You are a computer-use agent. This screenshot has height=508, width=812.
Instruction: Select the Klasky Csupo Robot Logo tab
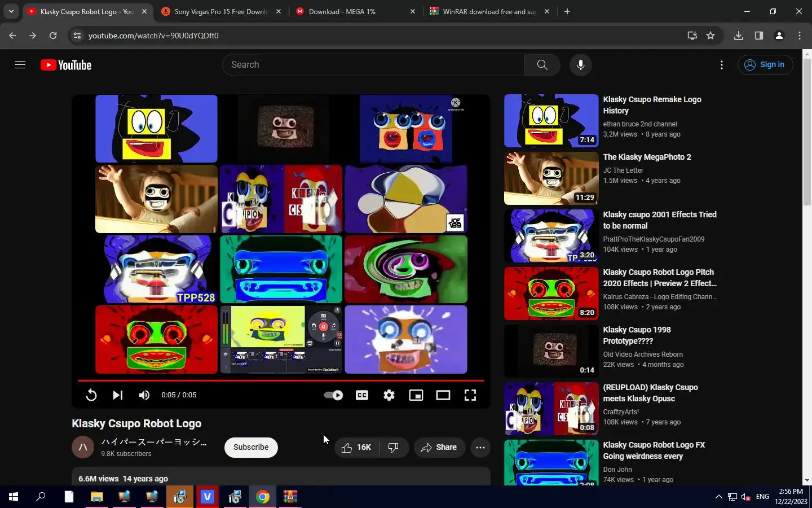click(87, 11)
